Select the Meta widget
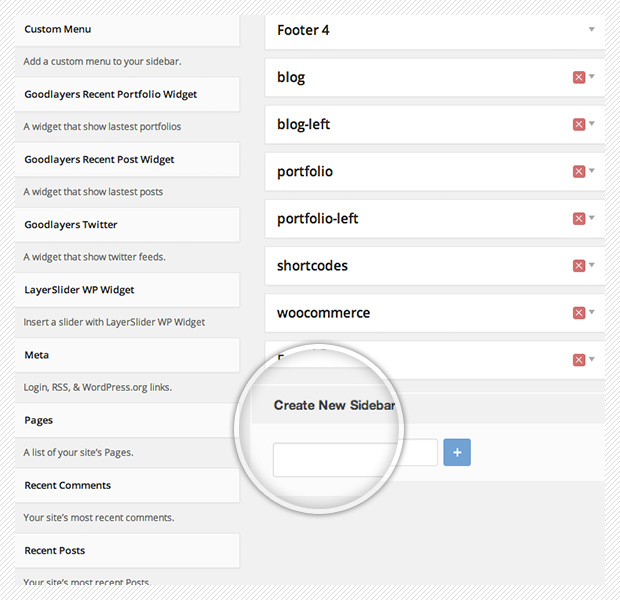Viewport: 620px width, 600px height. click(x=127, y=355)
